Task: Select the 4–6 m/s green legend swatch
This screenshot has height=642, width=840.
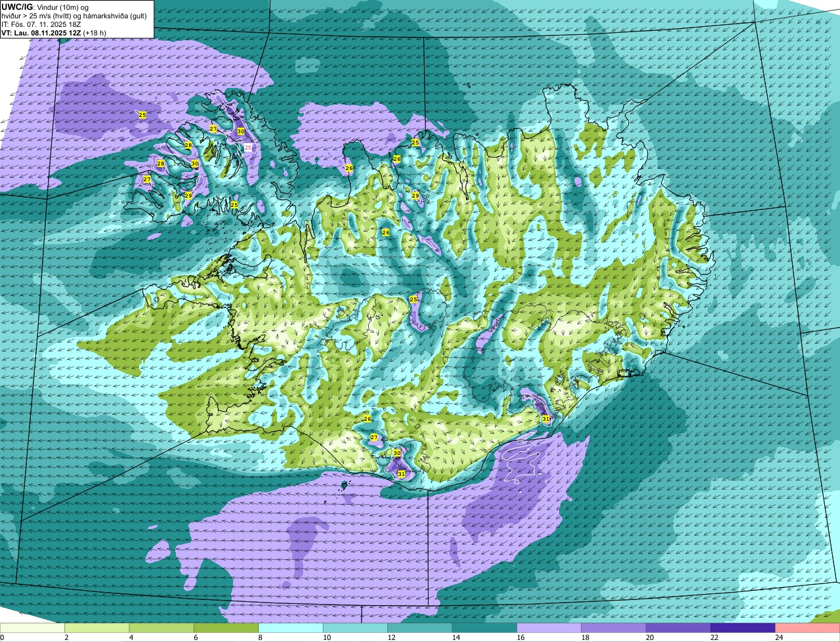Action: point(162,628)
